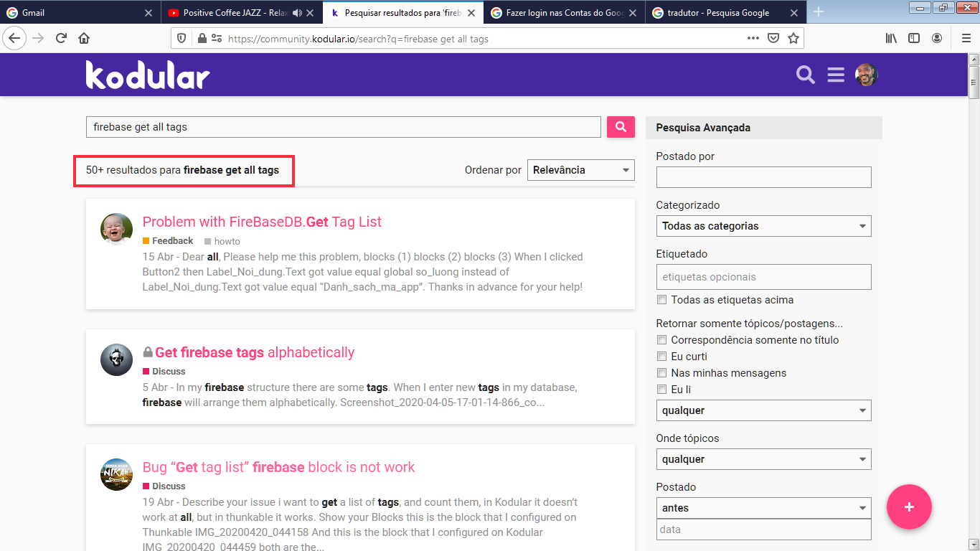Close the tradutor Pesquisa Google tab

[x=793, y=13]
